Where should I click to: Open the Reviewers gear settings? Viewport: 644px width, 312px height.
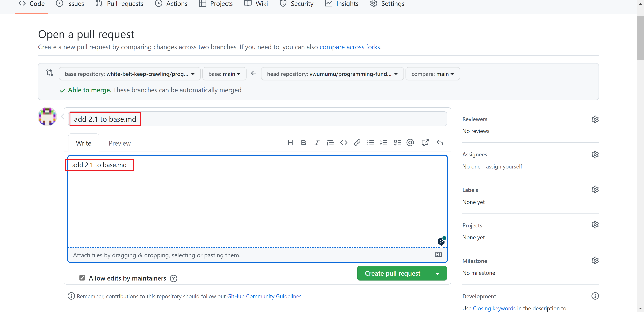tap(595, 119)
